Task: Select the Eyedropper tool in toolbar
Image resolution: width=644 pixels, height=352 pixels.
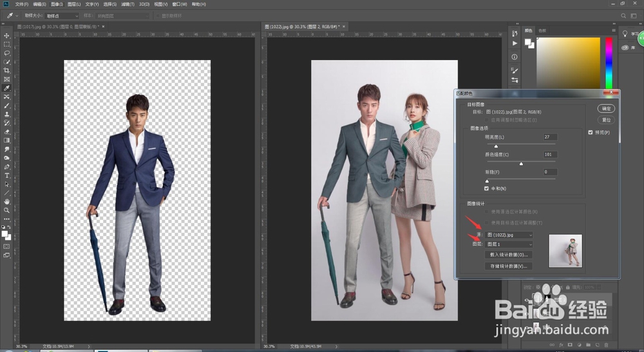Action: 7,88
